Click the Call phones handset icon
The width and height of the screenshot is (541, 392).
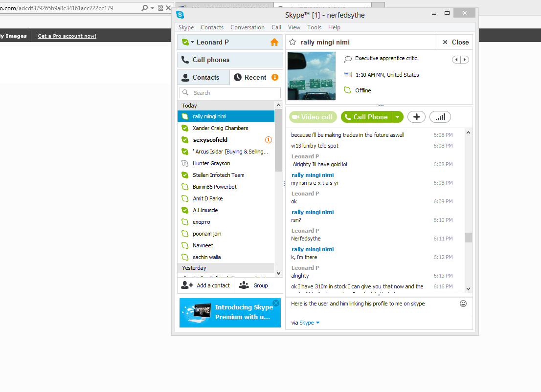coord(185,60)
